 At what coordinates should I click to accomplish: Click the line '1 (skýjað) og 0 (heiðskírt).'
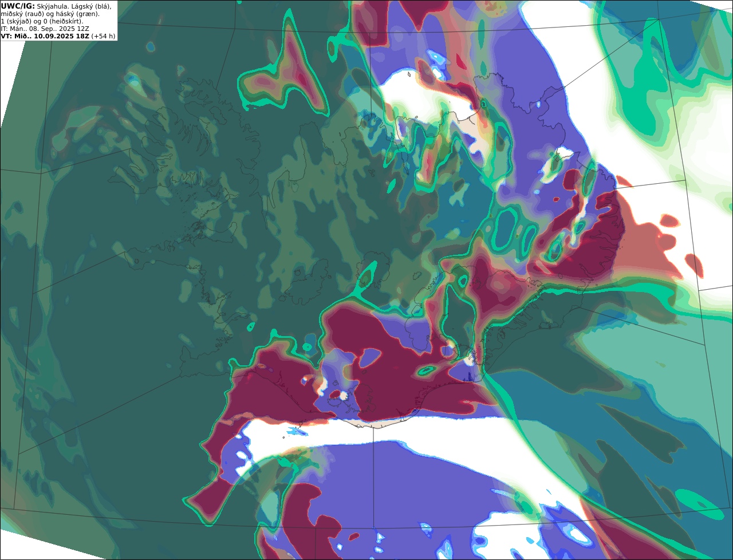pos(42,21)
